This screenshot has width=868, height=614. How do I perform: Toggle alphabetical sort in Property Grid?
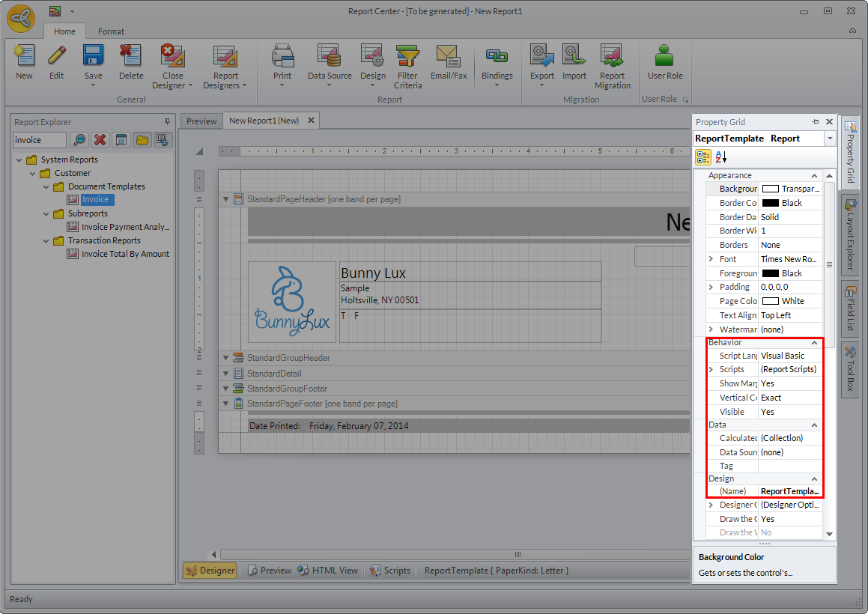(721, 157)
